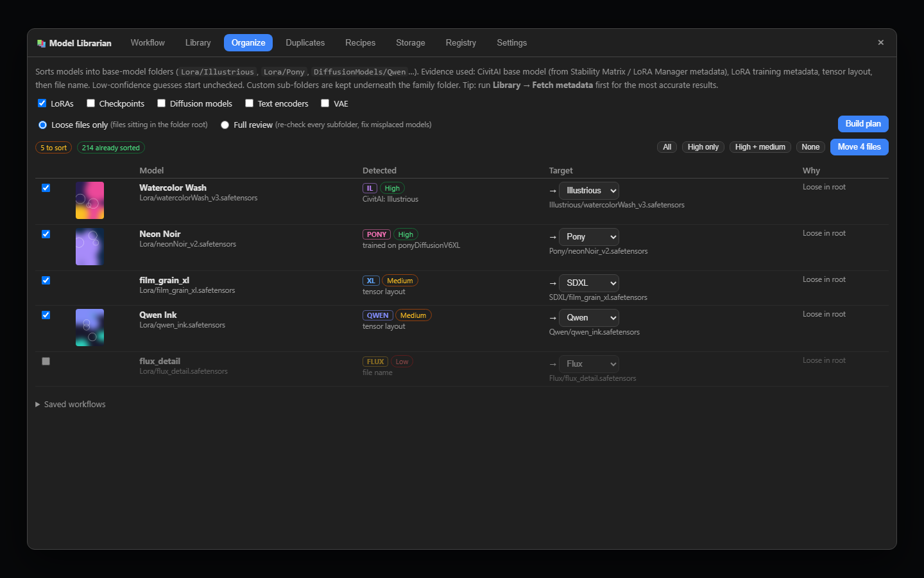The height and width of the screenshot is (578, 924).
Task: Select the Full review radio option
Action: point(225,125)
